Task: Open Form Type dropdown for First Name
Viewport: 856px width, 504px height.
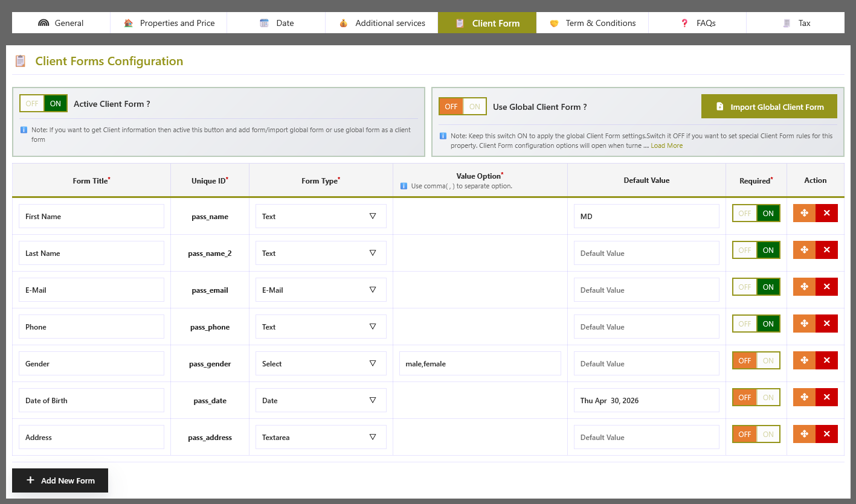Action: 321,216
